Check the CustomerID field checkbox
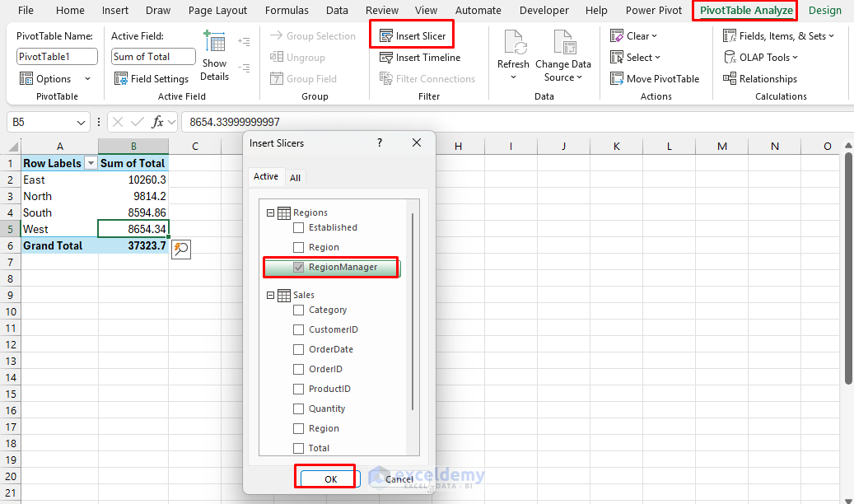854x504 pixels. click(298, 329)
